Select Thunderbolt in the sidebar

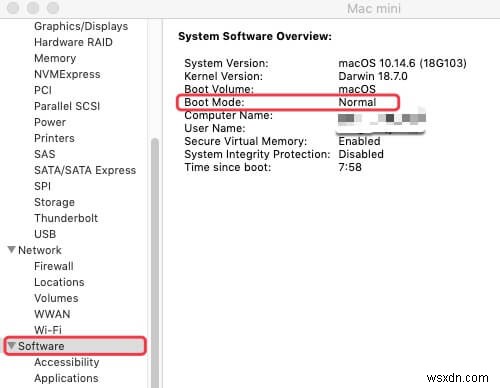(66, 218)
